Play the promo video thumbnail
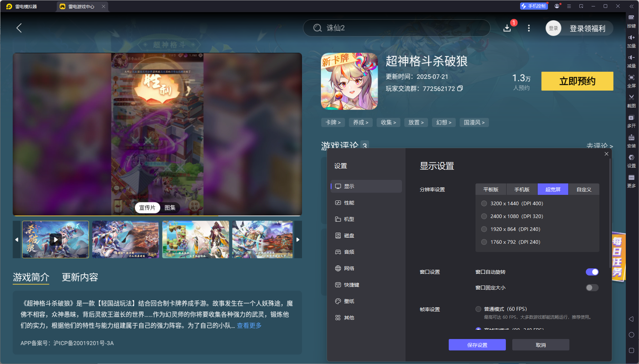This screenshot has width=639, height=364. point(55,239)
